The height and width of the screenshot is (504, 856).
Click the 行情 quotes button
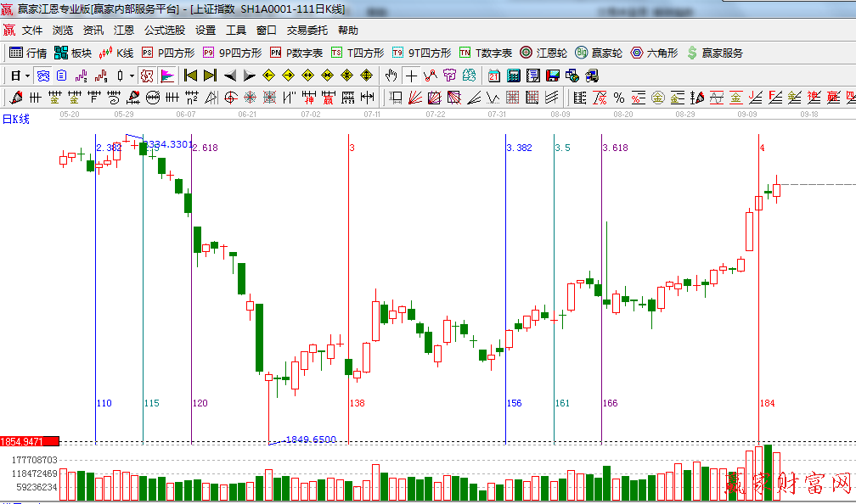[28, 53]
